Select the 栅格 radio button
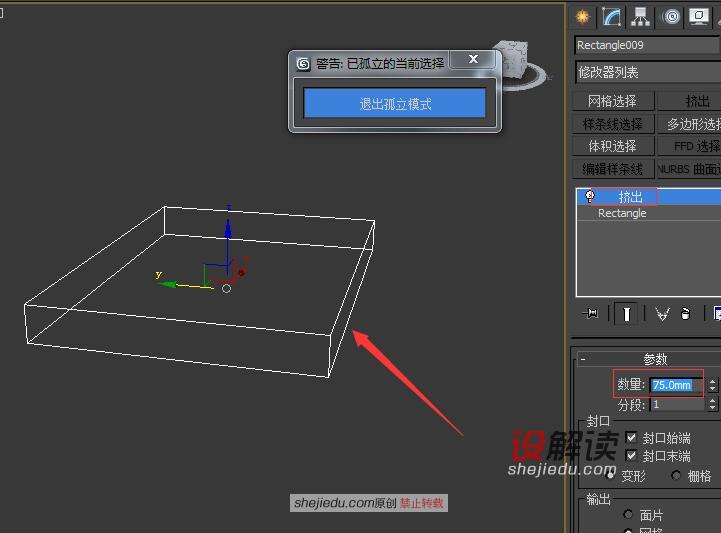The width and height of the screenshot is (721, 533). (676, 476)
